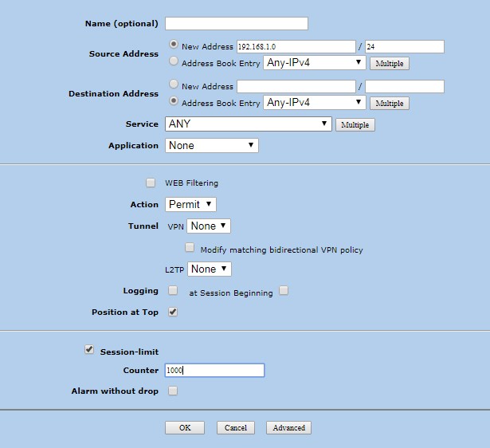Uncheck the Session-limit checkbox
The width and height of the screenshot is (490, 448).
tap(89, 349)
